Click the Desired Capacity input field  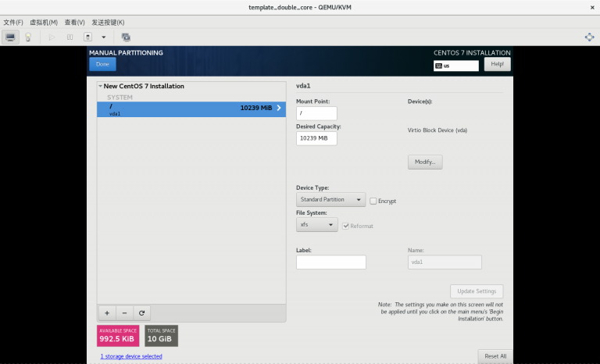point(316,138)
